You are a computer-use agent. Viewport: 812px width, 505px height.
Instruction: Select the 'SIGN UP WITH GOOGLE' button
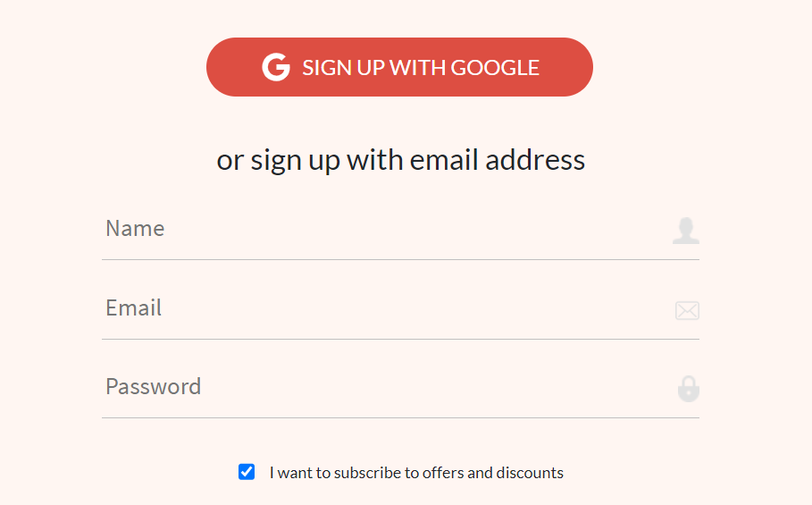pos(400,67)
